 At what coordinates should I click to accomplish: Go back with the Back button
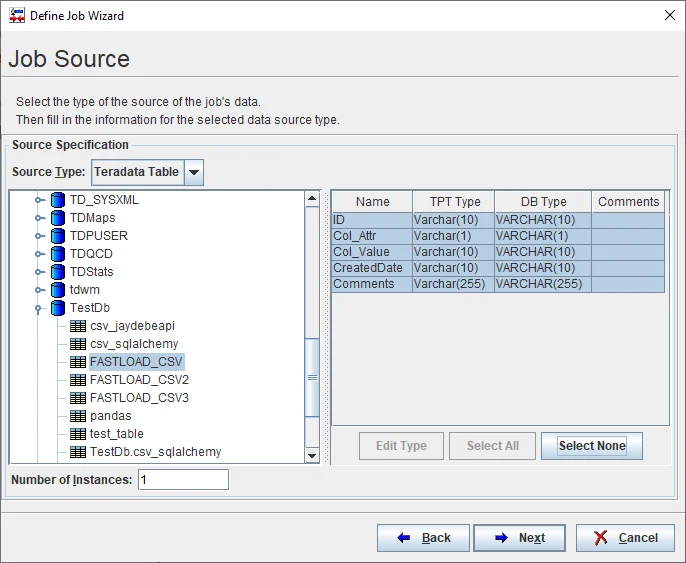[423, 538]
